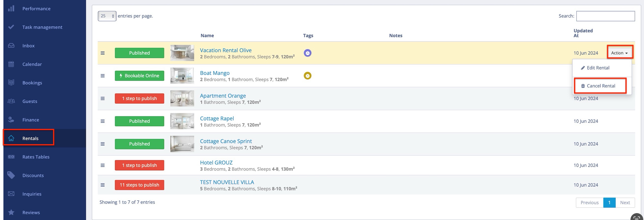
Task: Focus the Search input field
Action: tap(605, 16)
